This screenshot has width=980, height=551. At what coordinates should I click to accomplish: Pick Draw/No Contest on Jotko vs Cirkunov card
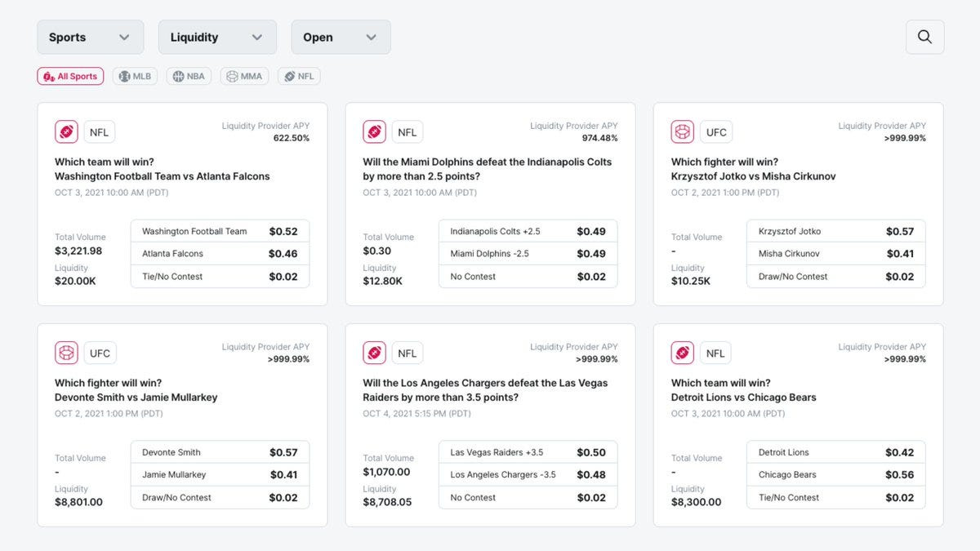[836, 277]
